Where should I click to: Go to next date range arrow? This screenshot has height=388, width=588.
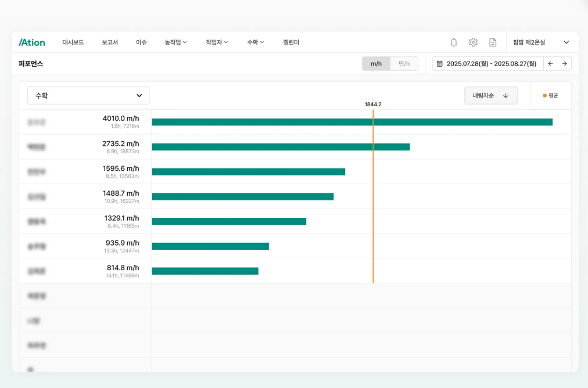pyautogui.click(x=564, y=64)
